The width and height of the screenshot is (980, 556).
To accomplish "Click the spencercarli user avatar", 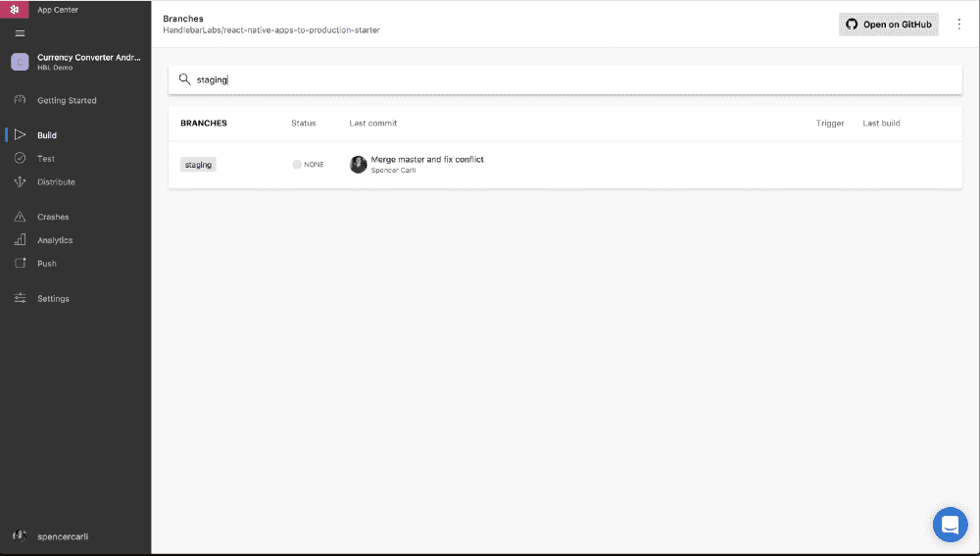I will click(20, 536).
